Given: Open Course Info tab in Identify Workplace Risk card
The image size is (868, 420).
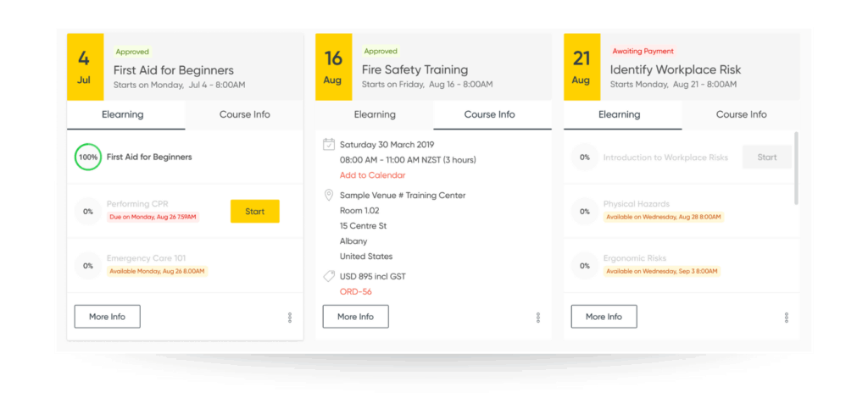Looking at the screenshot, I should pyautogui.click(x=741, y=115).
